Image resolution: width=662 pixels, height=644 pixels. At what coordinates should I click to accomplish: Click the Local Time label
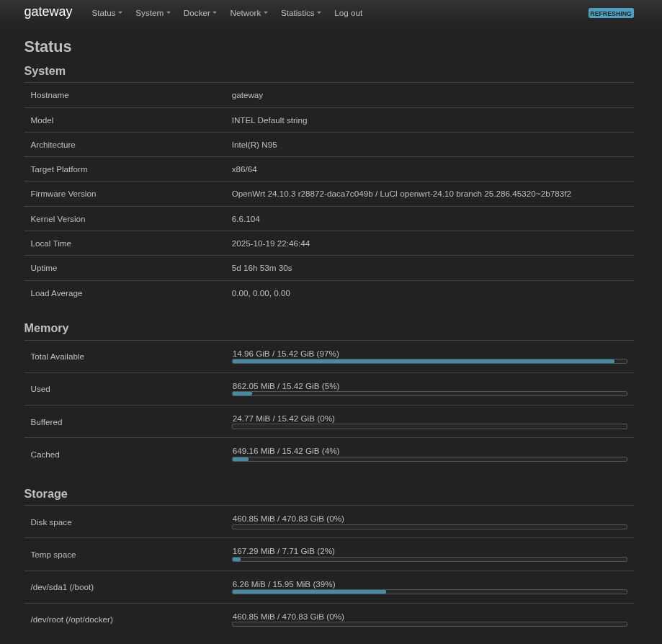click(x=50, y=243)
